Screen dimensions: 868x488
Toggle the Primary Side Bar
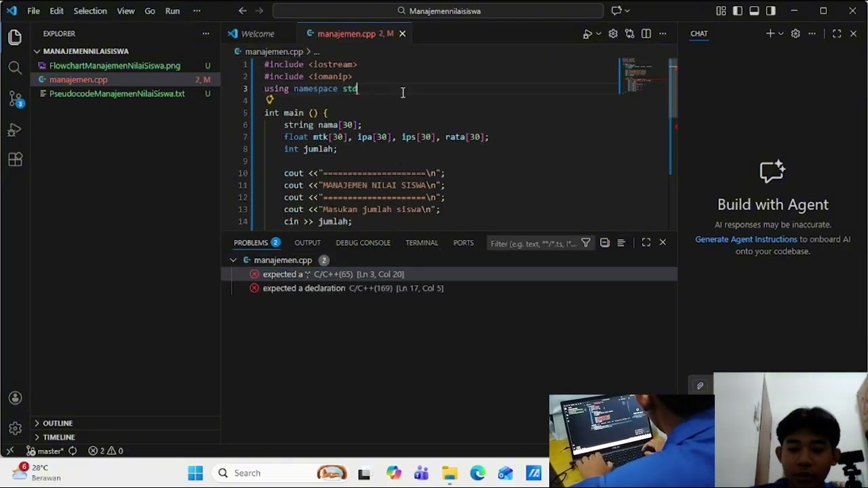pyautogui.click(x=738, y=11)
